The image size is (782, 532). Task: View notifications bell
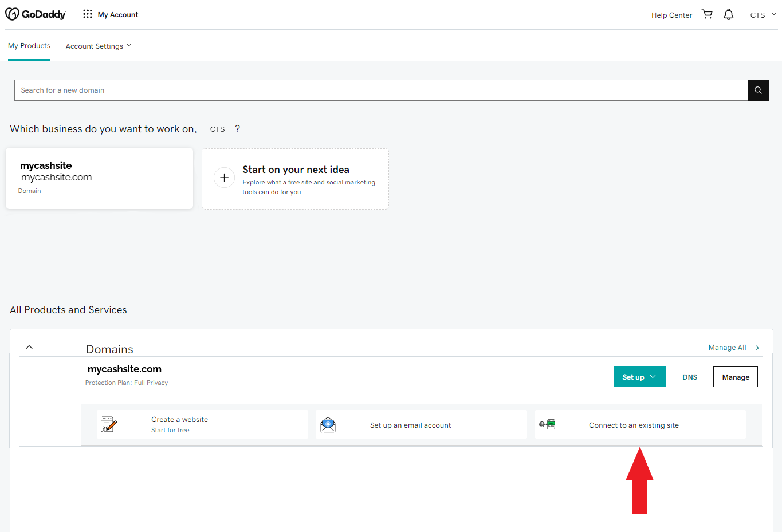click(x=728, y=14)
